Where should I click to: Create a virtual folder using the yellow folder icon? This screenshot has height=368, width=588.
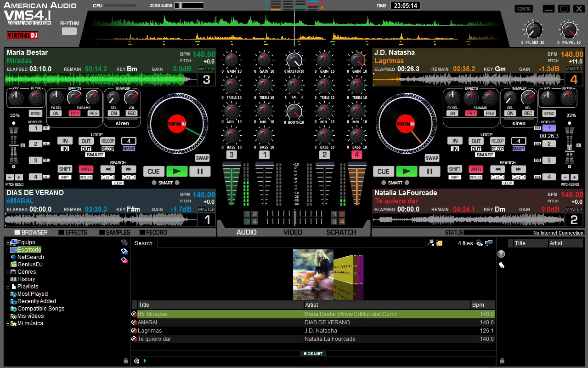click(439, 243)
